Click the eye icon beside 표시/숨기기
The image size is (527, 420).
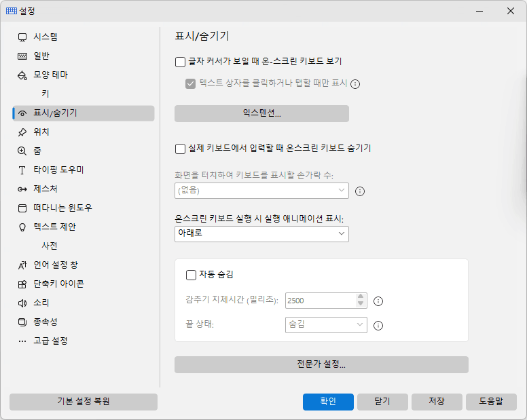click(x=22, y=113)
